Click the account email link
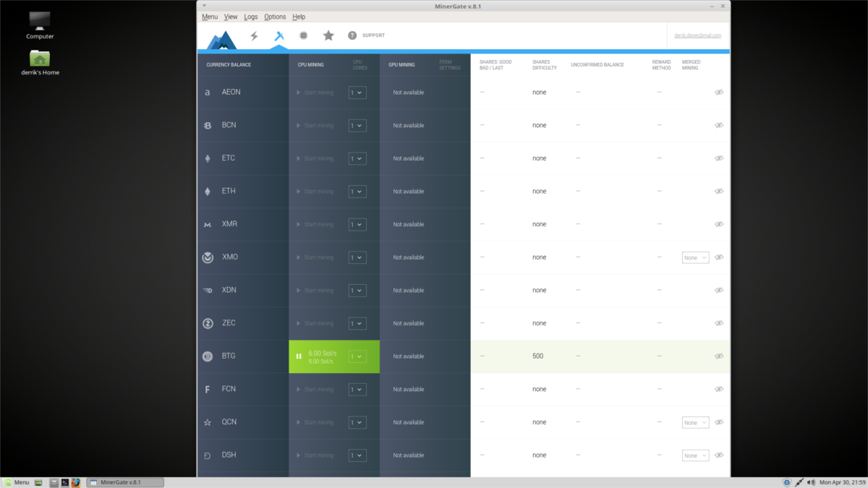 pos(697,35)
